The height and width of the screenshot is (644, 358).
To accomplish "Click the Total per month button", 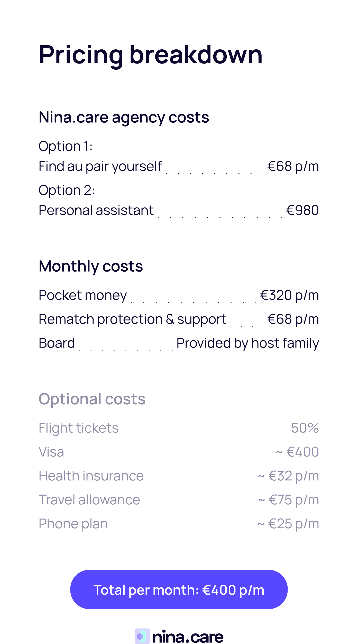I will [x=179, y=589].
